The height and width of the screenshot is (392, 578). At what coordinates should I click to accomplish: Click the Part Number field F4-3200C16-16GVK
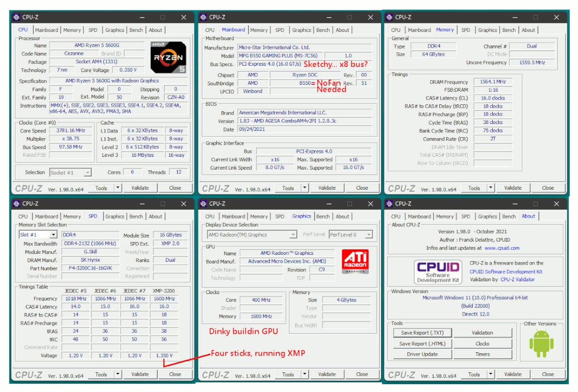(x=90, y=268)
